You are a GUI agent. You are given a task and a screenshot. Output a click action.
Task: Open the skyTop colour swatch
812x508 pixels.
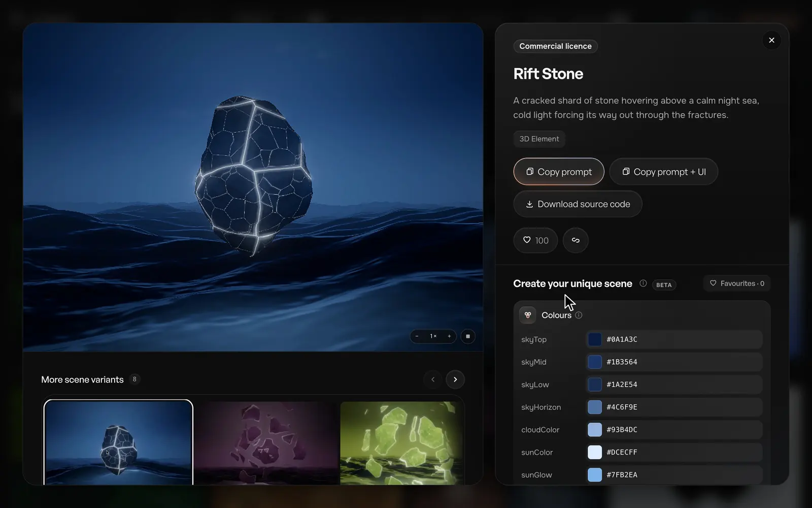pos(595,339)
